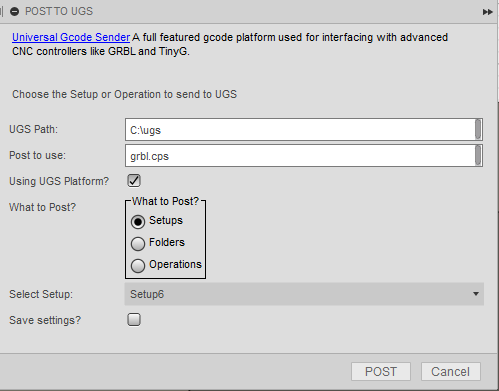Open the Select Setup dropdown
The image size is (499, 391).
(304, 294)
